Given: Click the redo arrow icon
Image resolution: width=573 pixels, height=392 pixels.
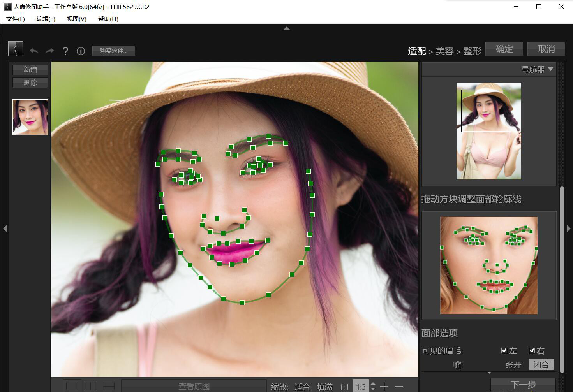Looking at the screenshot, I should [49, 51].
